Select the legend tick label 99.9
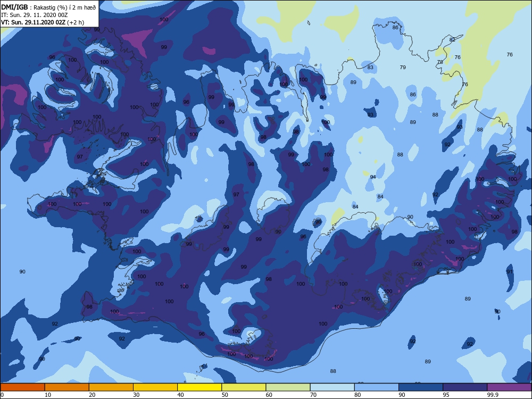 pyautogui.click(x=493, y=395)
